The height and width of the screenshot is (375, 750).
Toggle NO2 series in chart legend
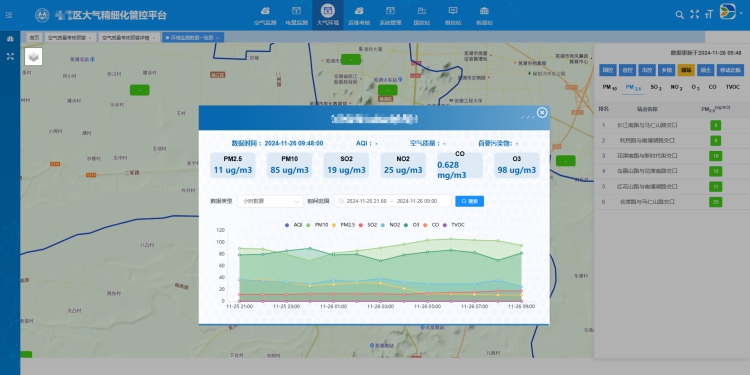pyautogui.click(x=390, y=225)
